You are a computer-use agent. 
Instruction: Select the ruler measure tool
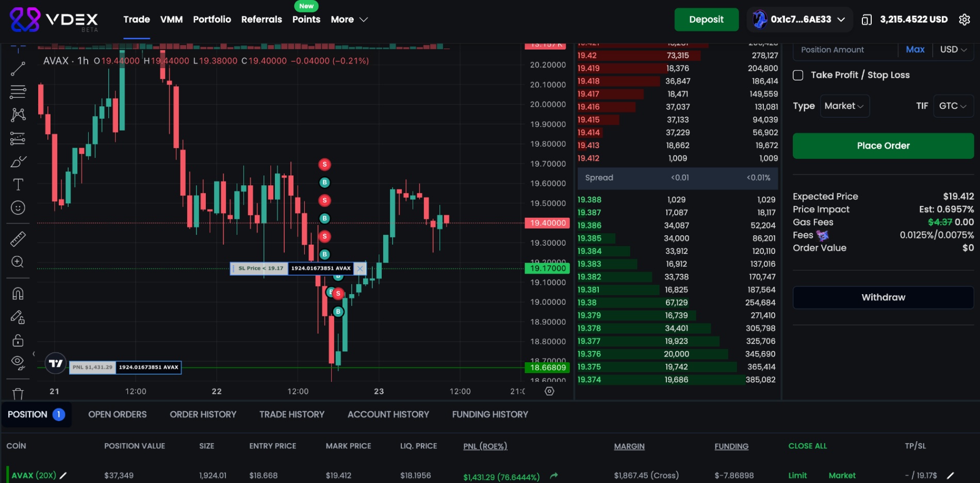pos(18,239)
